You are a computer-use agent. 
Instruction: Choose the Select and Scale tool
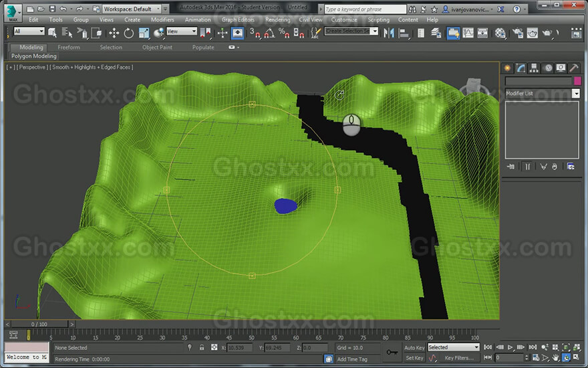(144, 33)
